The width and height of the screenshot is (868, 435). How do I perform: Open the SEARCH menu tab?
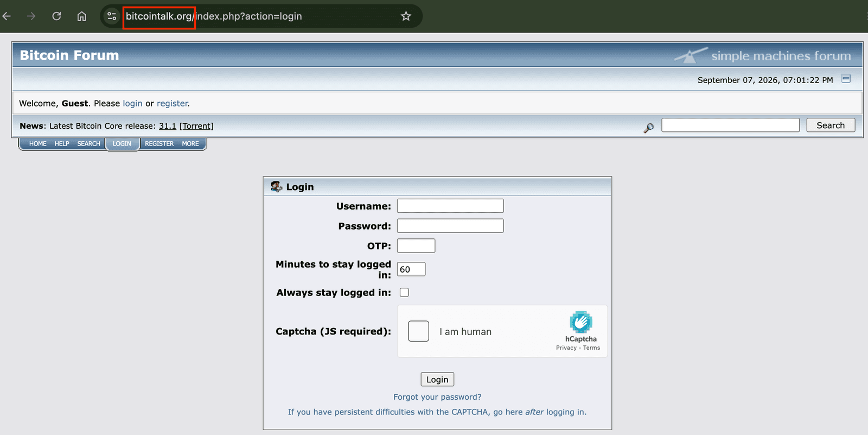pyautogui.click(x=88, y=144)
